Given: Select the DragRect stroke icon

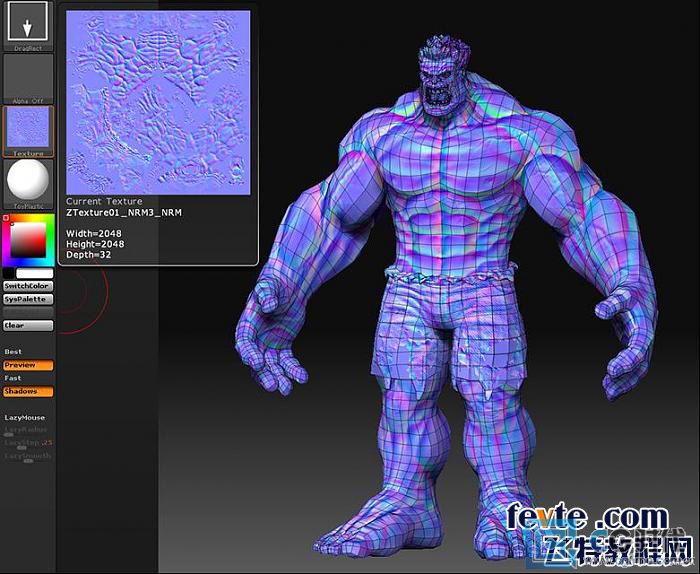Looking at the screenshot, I should [x=28, y=26].
